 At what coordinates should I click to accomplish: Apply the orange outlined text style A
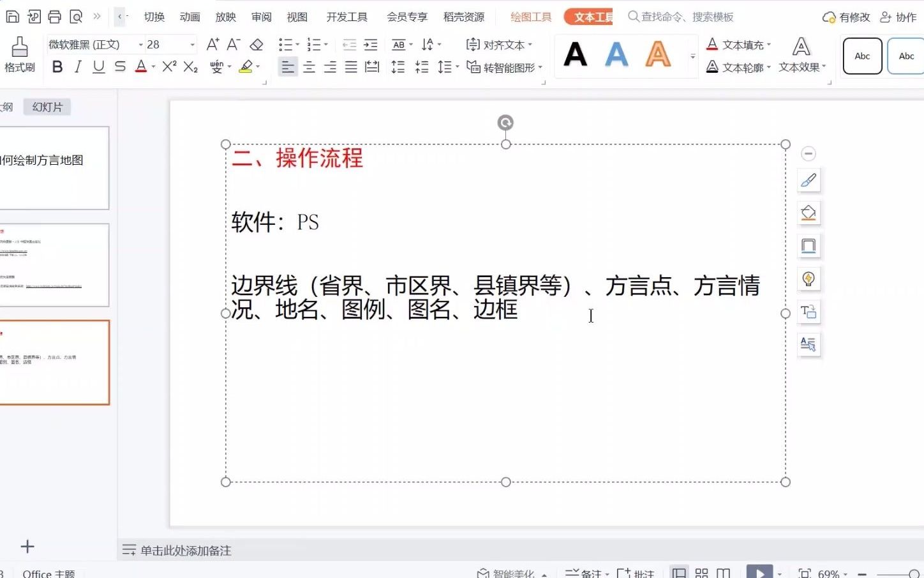click(658, 55)
